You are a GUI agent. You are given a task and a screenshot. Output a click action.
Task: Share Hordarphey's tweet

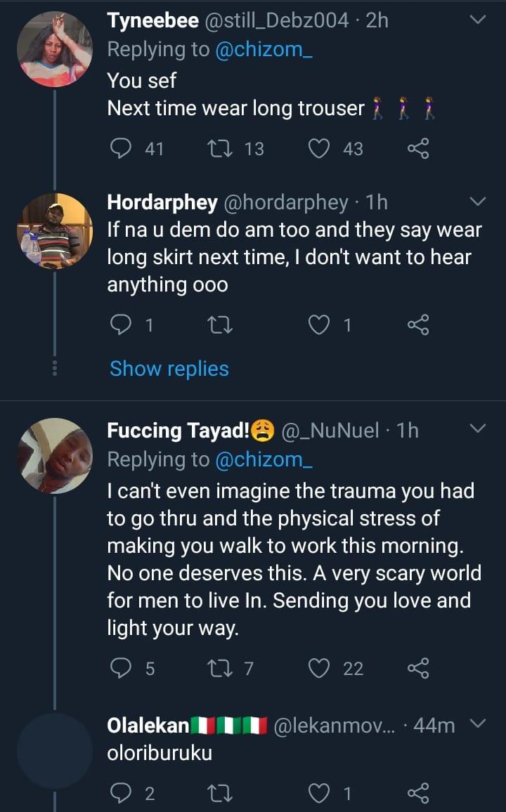tap(417, 325)
